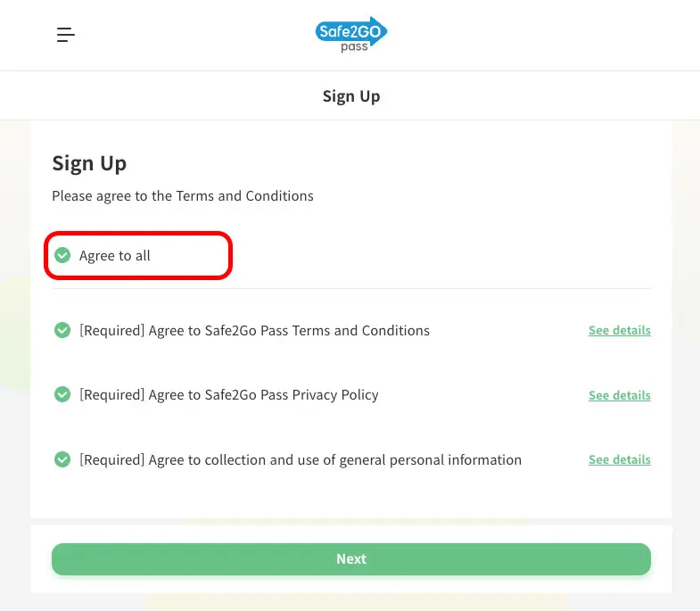This screenshot has width=700, height=611.
Task: Toggle the personal information collection checkmark
Action: click(x=62, y=459)
